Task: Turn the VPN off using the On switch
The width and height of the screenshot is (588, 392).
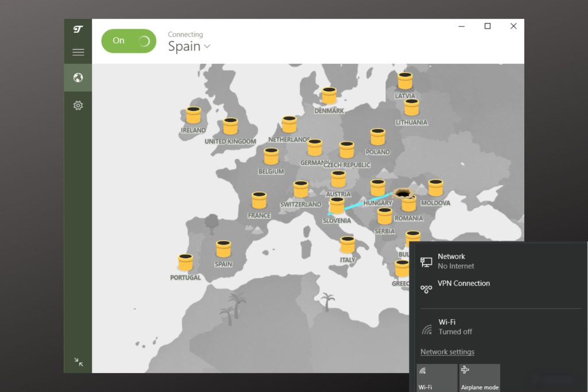Action: pyautogui.click(x=129, y=41)
